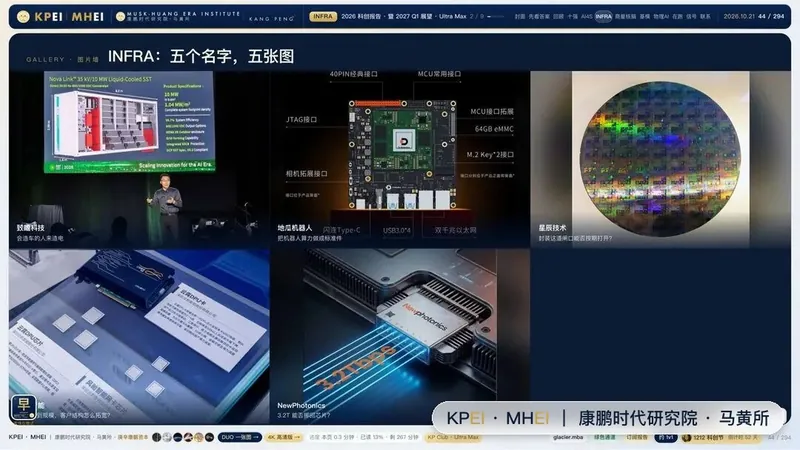Click the 绿色通道 link in footer

(x=604, y=437)
